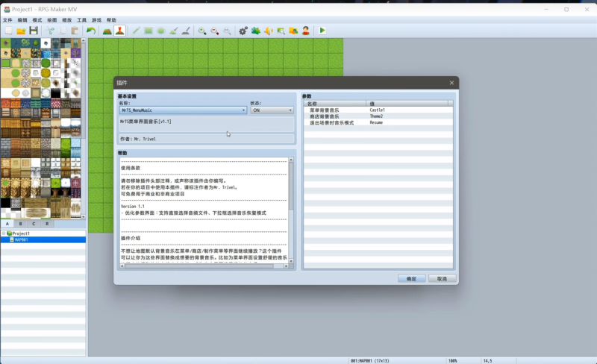Select the Shadow Pen tool
Viewport: 597px width, 364px height.
click(x=186, y=31)
